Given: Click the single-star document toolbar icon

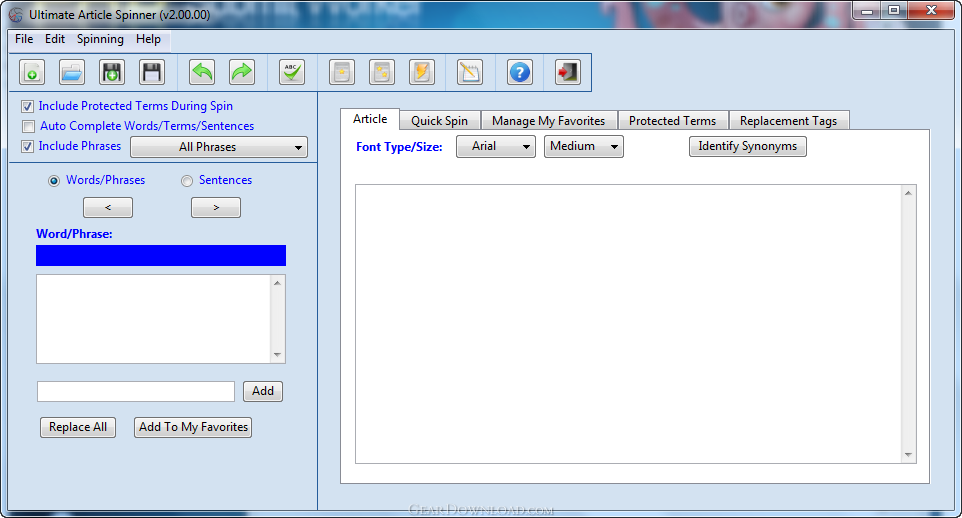Looking at the screenshot, I should [342, 72].
